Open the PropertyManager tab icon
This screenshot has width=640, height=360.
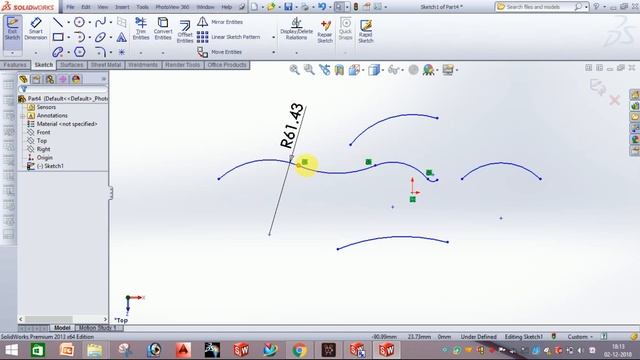coord(36,79)
